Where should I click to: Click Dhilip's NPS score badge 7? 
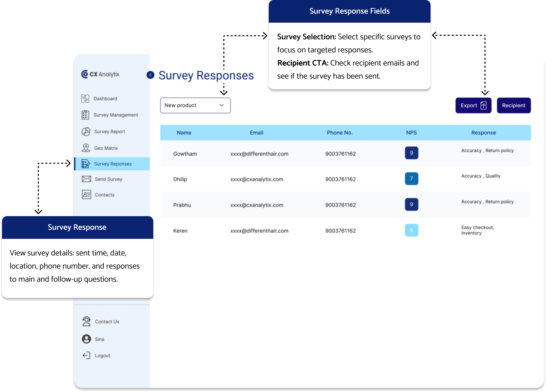[411, 178]
